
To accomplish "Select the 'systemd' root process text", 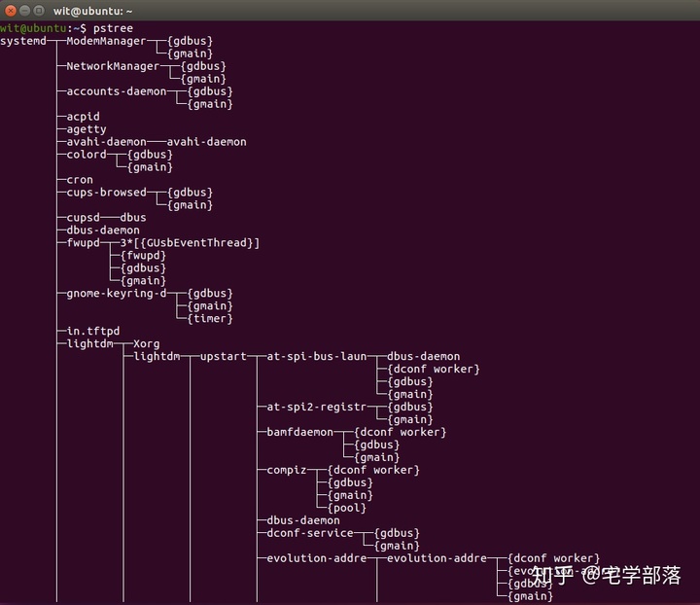I will (23, 41).
